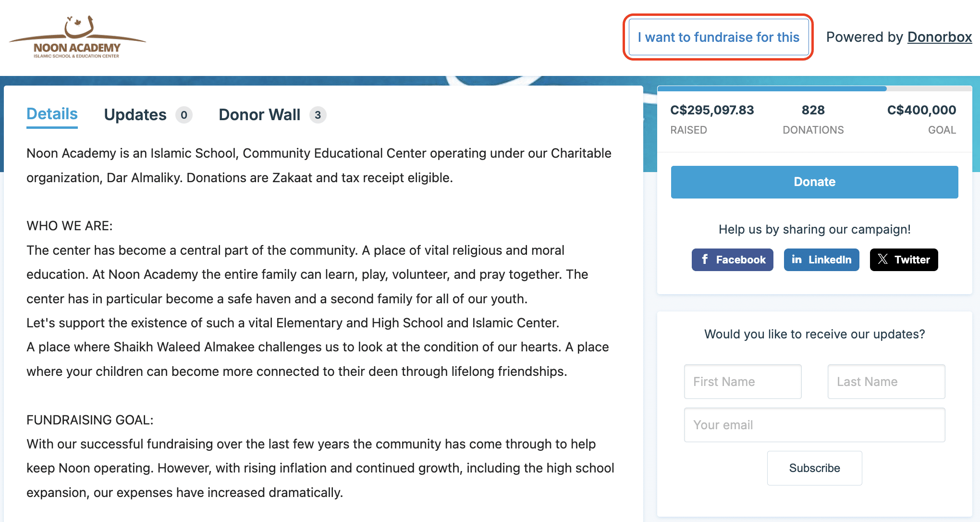
Task: Click the Updates count badge
Action: [184, 115]
